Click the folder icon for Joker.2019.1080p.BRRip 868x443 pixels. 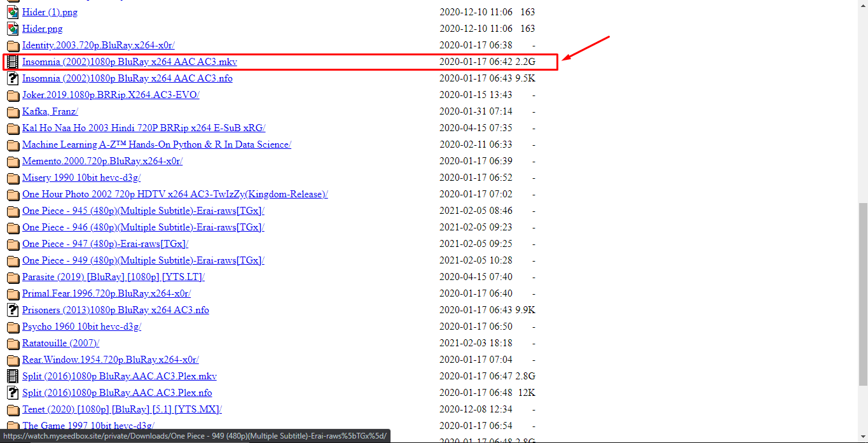[13, 95]
